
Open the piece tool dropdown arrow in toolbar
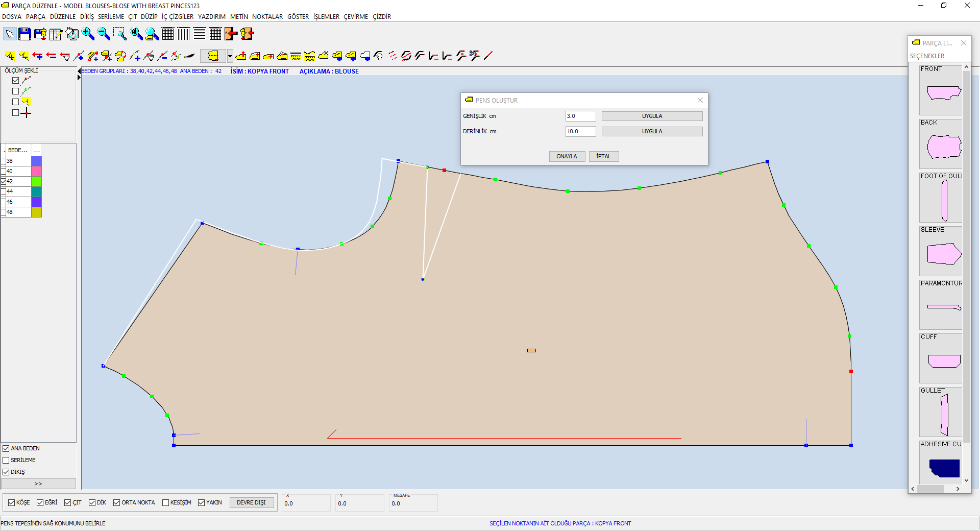230,56
